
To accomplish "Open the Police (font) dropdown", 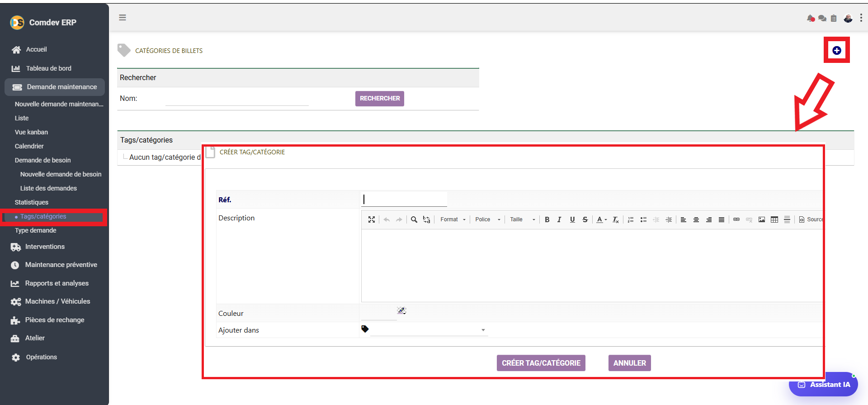I will click(x=487, y=219).
